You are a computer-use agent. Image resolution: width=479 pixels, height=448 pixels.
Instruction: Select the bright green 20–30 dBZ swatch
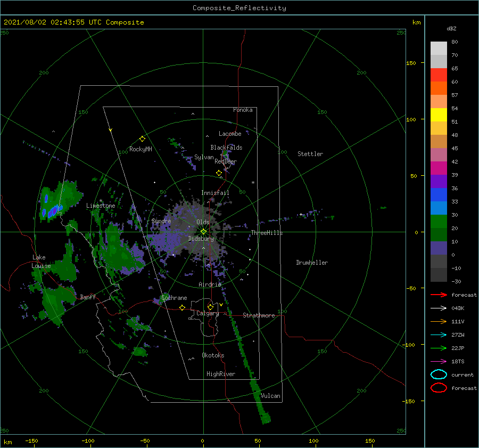[439, 222]
